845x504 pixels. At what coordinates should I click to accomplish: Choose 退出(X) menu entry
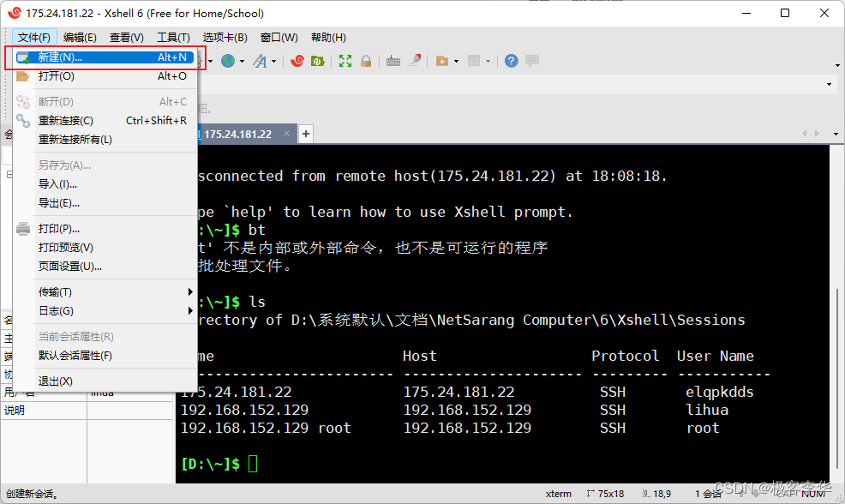pyautogui.click(x=105, y=381)
